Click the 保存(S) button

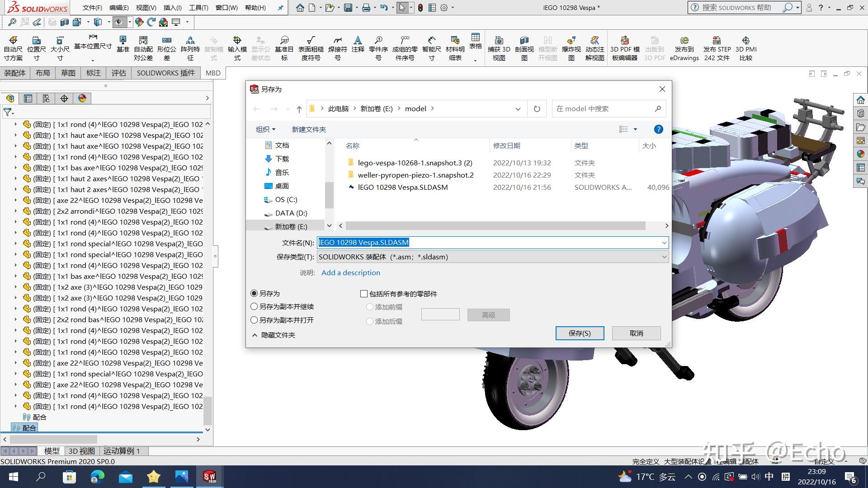[580, 333]
